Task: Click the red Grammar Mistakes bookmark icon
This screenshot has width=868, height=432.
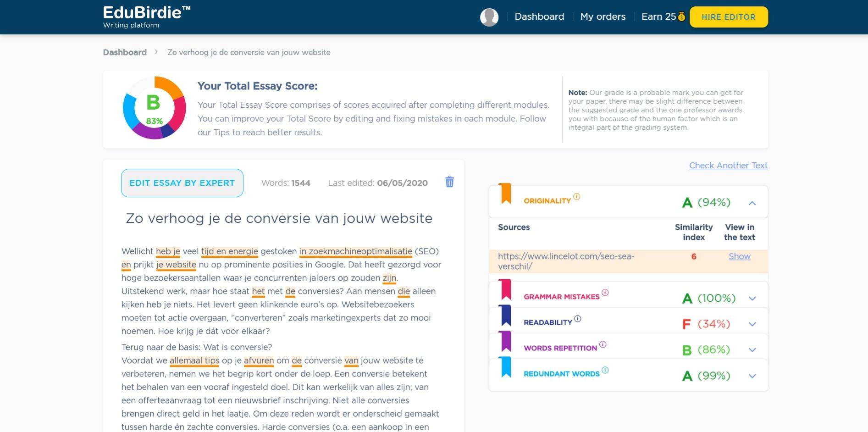Action: [x=506, y=289]
